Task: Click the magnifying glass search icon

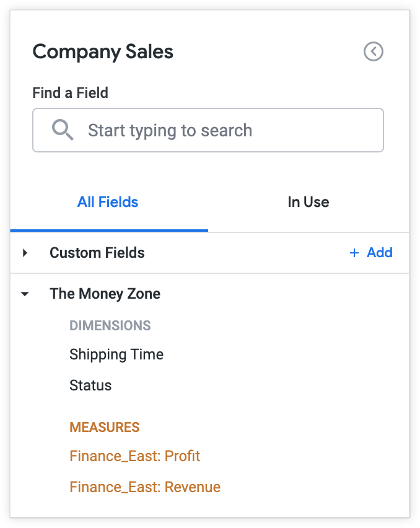Action: tap(63, 130)
